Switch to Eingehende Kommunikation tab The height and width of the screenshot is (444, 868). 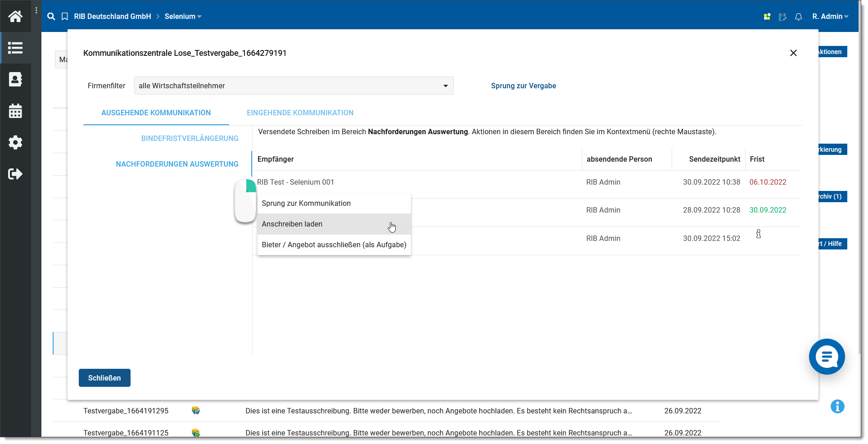pyautogui.click(x=300, y=113)
